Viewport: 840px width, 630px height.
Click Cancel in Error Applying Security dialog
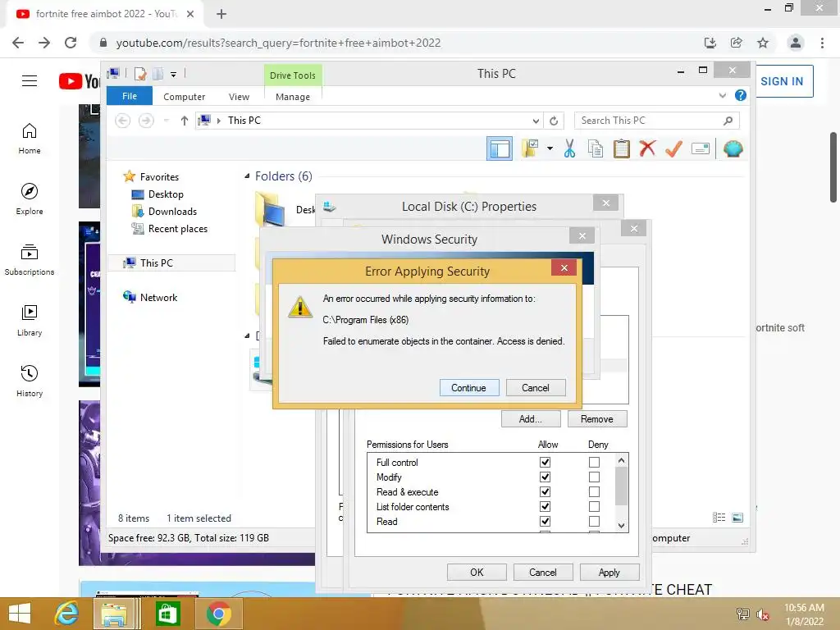535,388
